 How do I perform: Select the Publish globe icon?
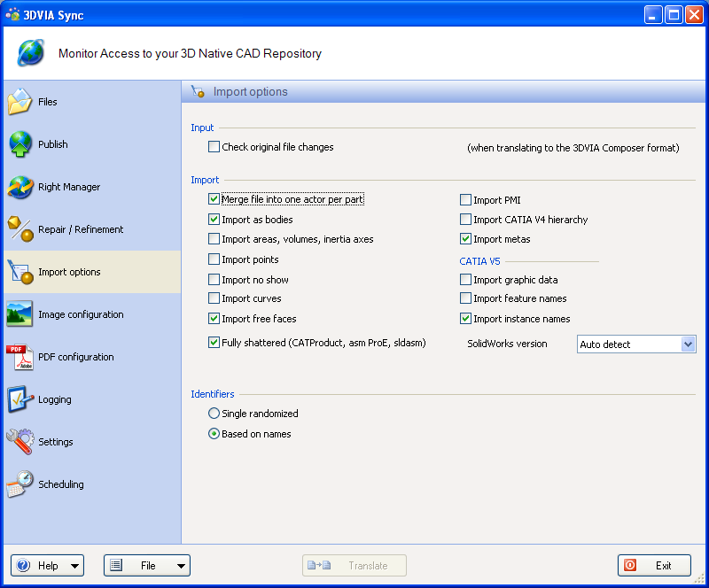point(19,144)
